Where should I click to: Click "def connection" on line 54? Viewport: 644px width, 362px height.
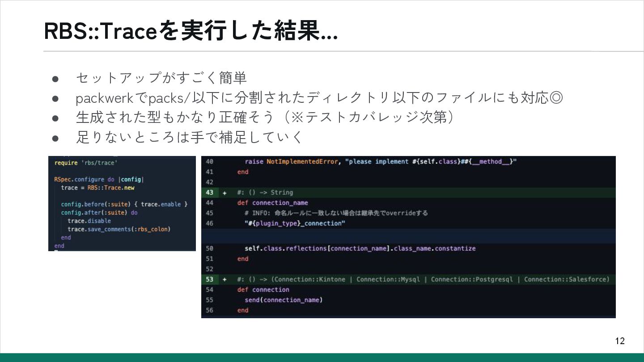[x=263, y=290]
